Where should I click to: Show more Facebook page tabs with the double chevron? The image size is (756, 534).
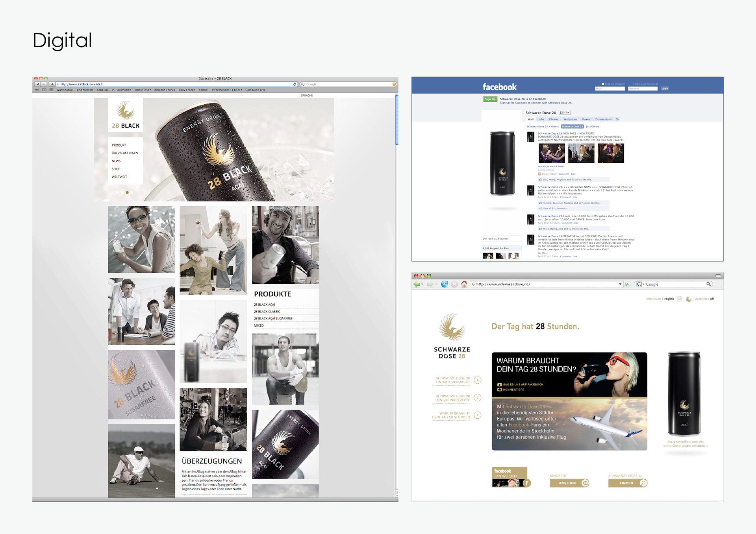tap(617, 119)
